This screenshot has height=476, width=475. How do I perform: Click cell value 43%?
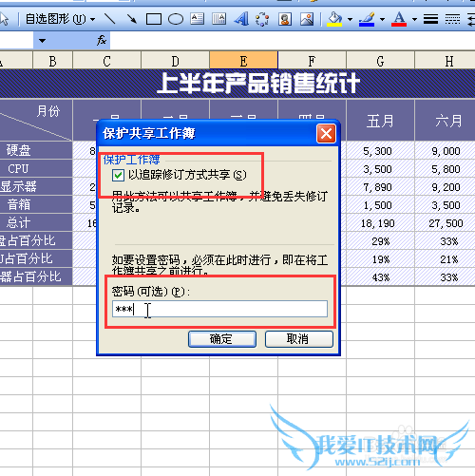[x=380, y=277]
